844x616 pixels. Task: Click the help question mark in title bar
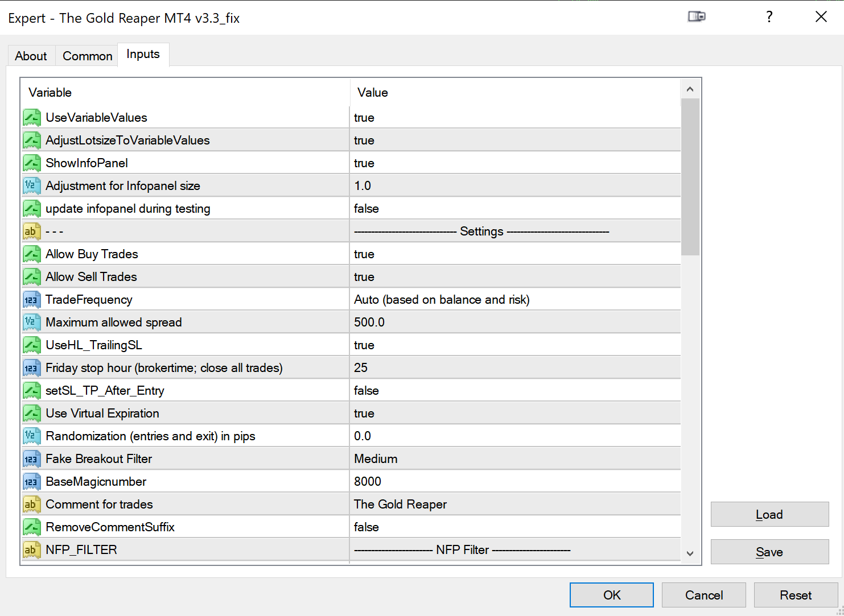click(x=769, y=17)
